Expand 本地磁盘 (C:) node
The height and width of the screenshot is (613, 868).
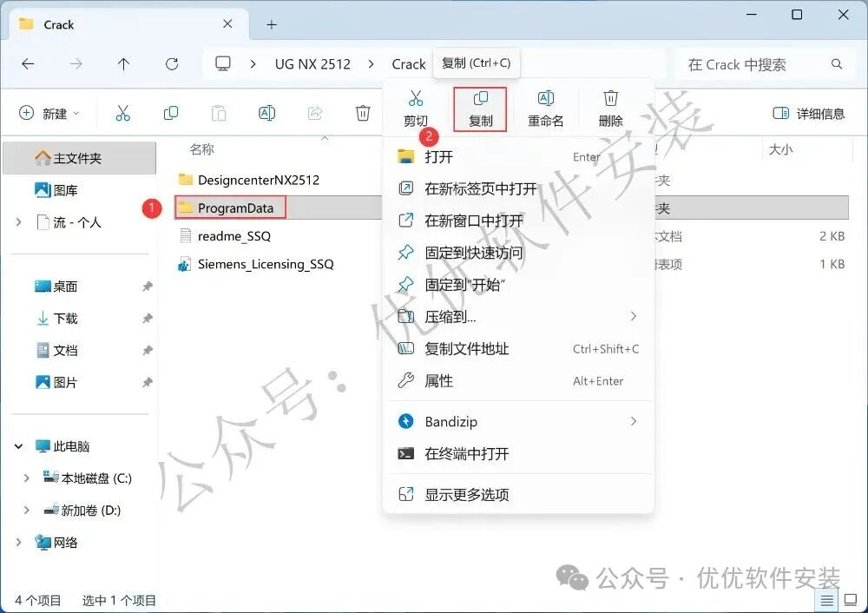tap(27, 478)
